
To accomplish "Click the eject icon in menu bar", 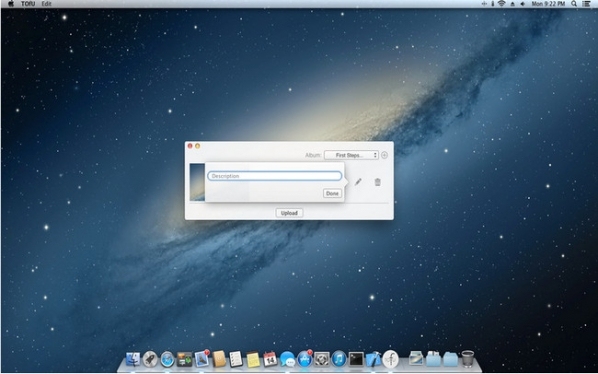I will (513, 4).
